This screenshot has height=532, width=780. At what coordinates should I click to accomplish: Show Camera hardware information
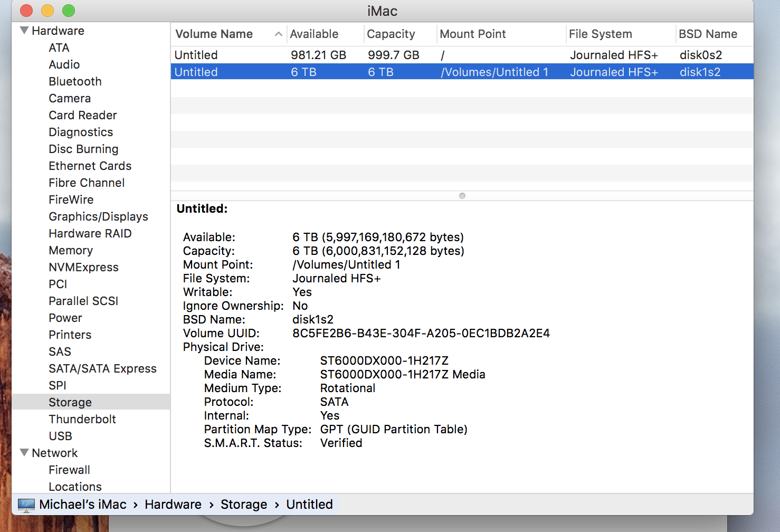point(70,98)
